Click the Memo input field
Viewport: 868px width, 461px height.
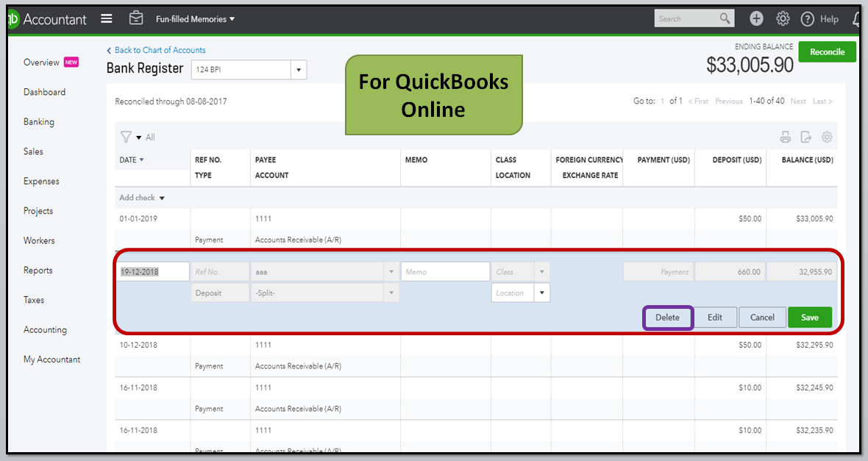pyautogui.click(x=446, y=272)
